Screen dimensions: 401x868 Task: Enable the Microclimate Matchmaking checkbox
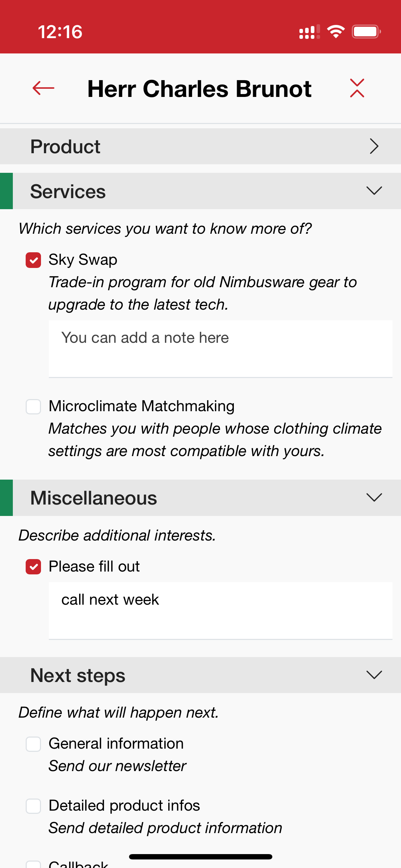34,407
